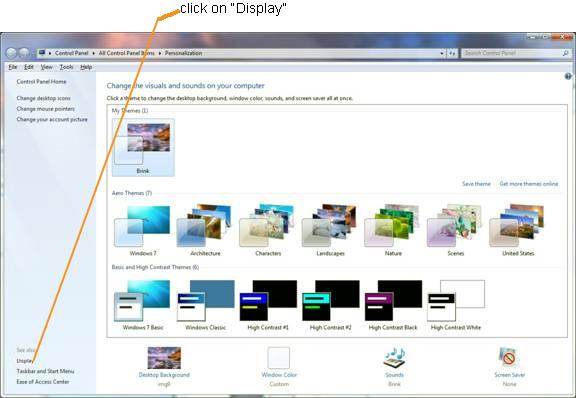Click the refresh button beside address bar
This screenshot has width=576, height=398.
point(452,53)
